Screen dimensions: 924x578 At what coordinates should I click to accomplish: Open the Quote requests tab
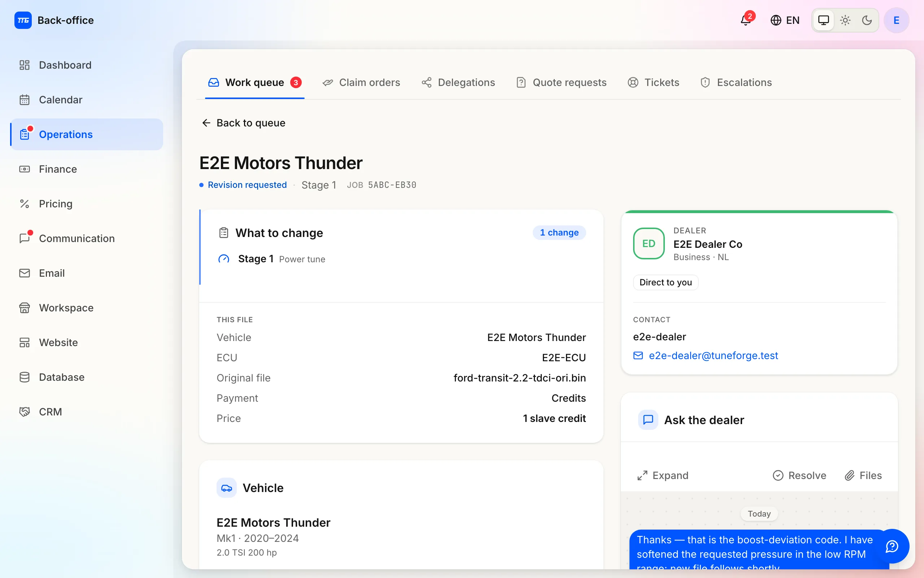561,83
